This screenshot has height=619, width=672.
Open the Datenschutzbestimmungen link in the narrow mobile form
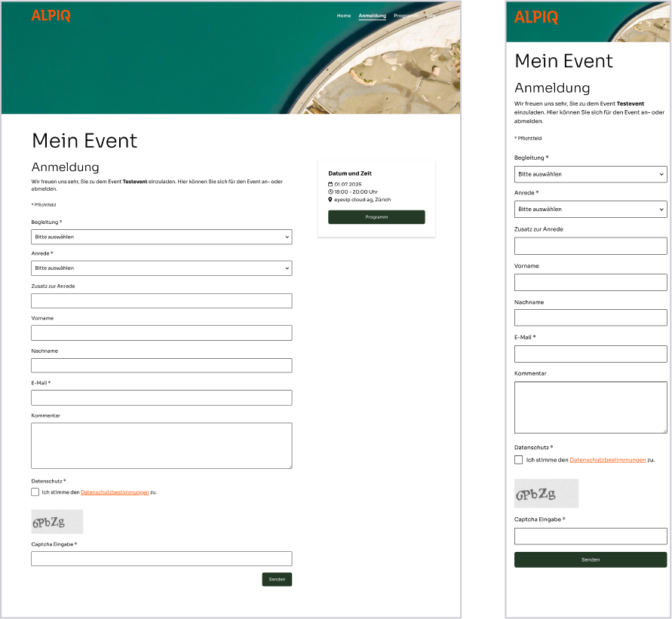pyautogui.click(x=607, y=460)
